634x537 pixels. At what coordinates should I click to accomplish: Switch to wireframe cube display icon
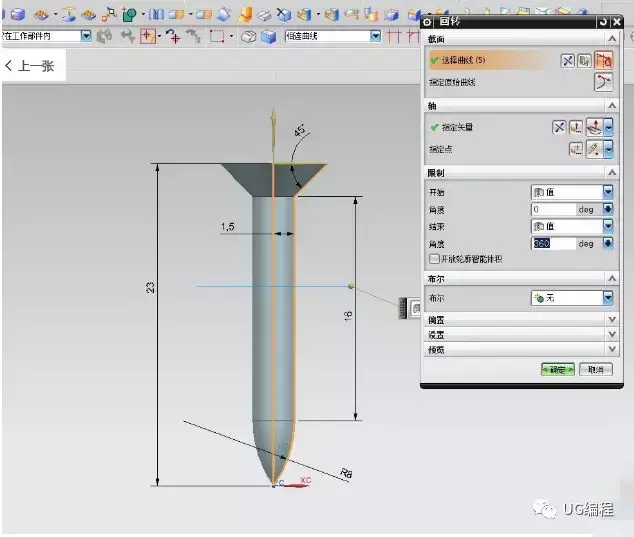click(x=248, y=36)
